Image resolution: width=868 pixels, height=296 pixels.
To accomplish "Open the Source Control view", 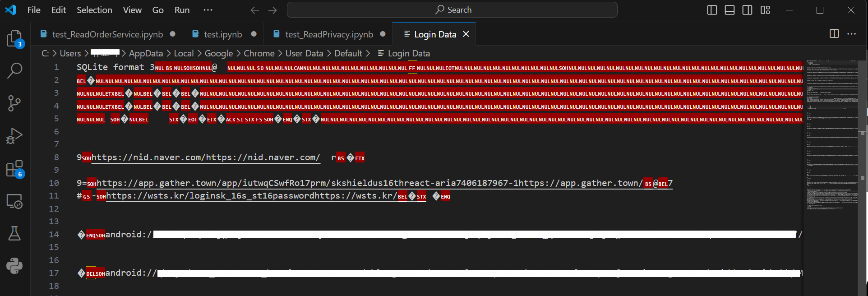I will [x=14, y=103].
